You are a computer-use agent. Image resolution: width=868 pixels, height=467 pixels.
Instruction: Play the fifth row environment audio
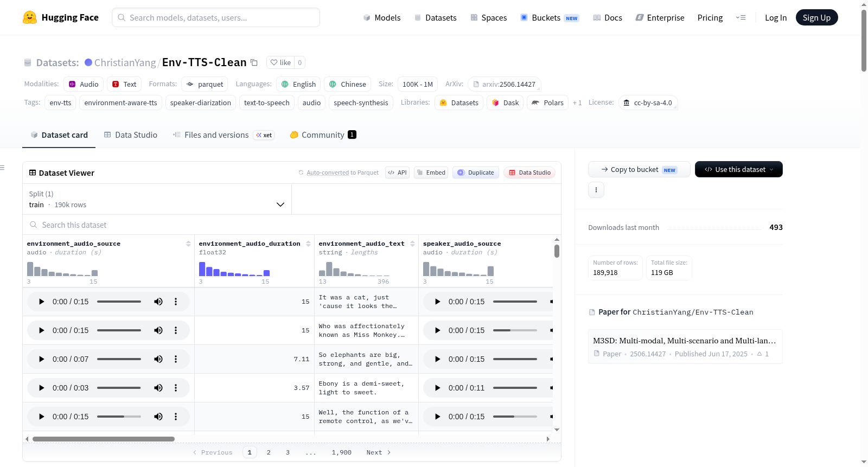(41, 417)
